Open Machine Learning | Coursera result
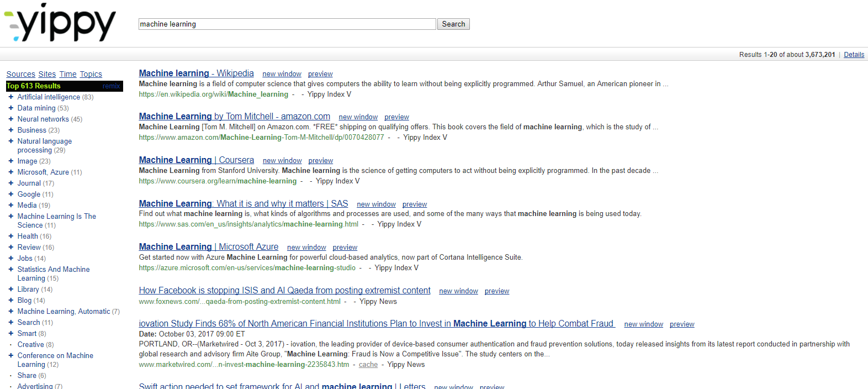 click(196, 160)
